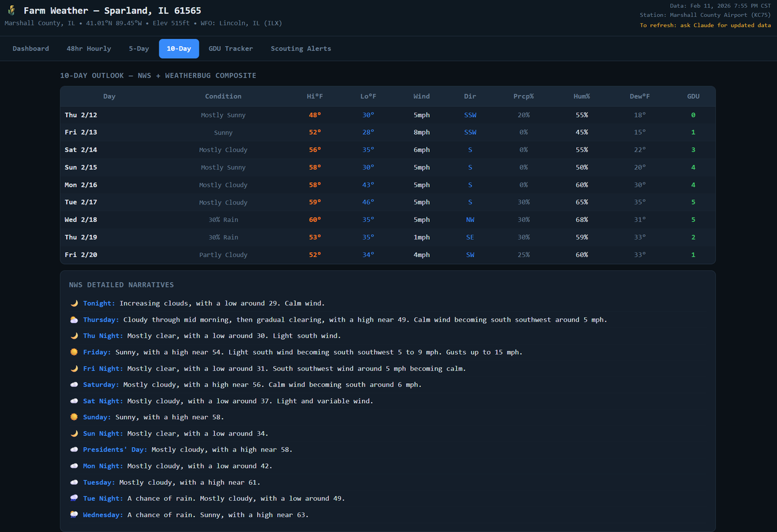
Task: Select the Thu 2/19 row label
Action: [81, 238]
